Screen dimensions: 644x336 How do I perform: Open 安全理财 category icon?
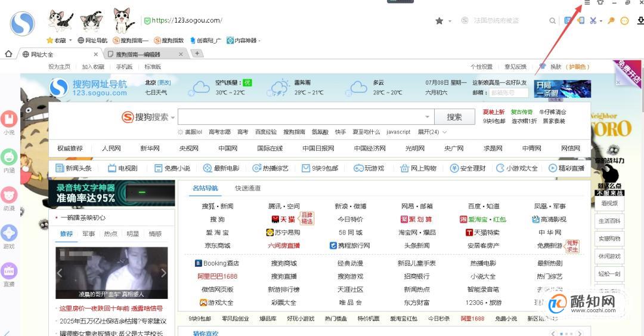pyautogui.click(x=468, y=168)
